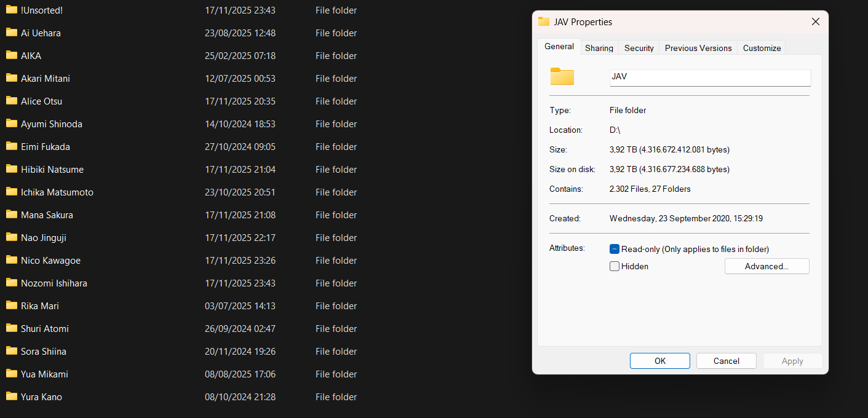Click the large folder icon in Properties dialog
The height and width of the screenshot is (418, 868).
(562, 76)
